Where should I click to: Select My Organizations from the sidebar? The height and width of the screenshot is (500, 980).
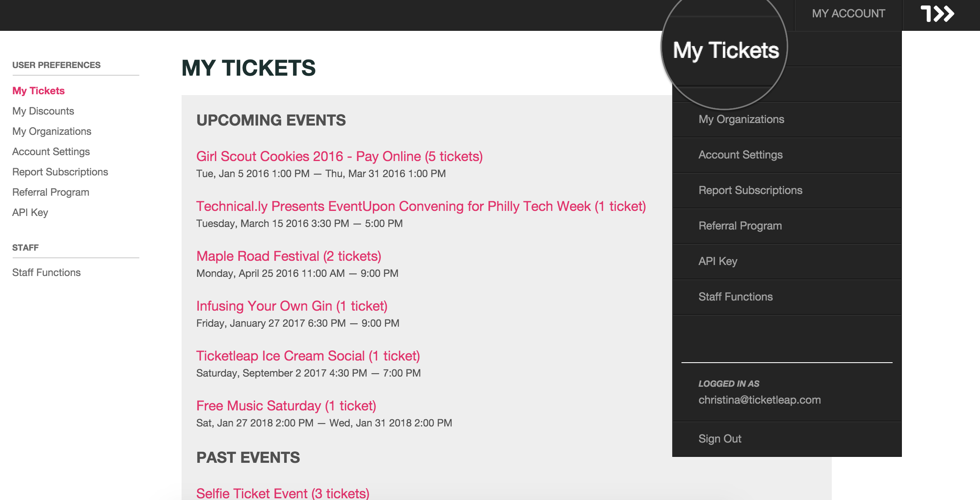click(x=52, y=131)
